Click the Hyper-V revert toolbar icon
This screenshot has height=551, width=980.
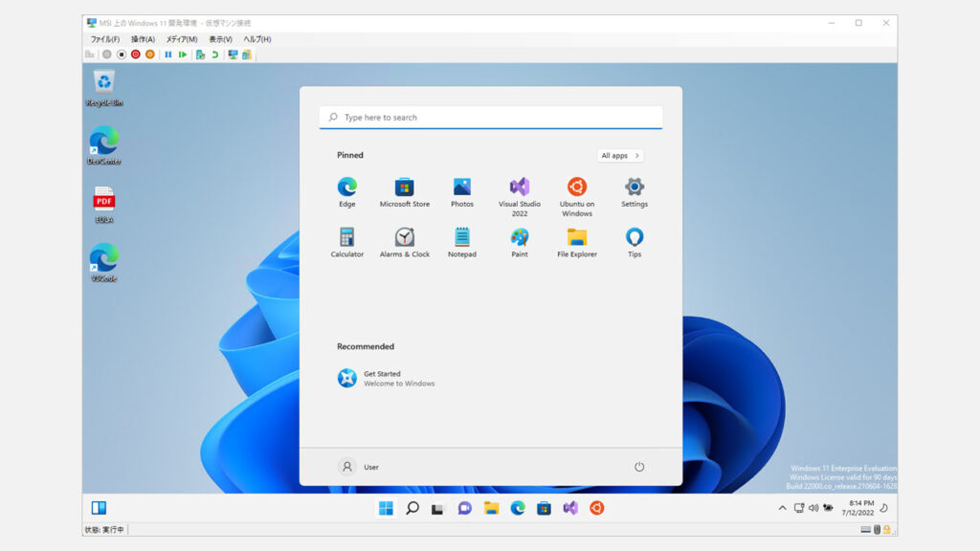click(x=215, y=55)
